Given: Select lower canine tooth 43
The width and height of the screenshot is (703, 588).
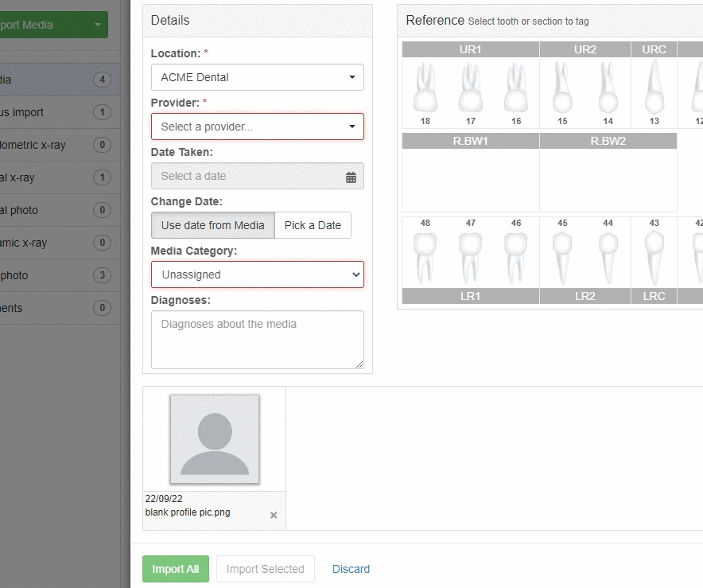Looking at the screenshot, I should coord(654,258).
